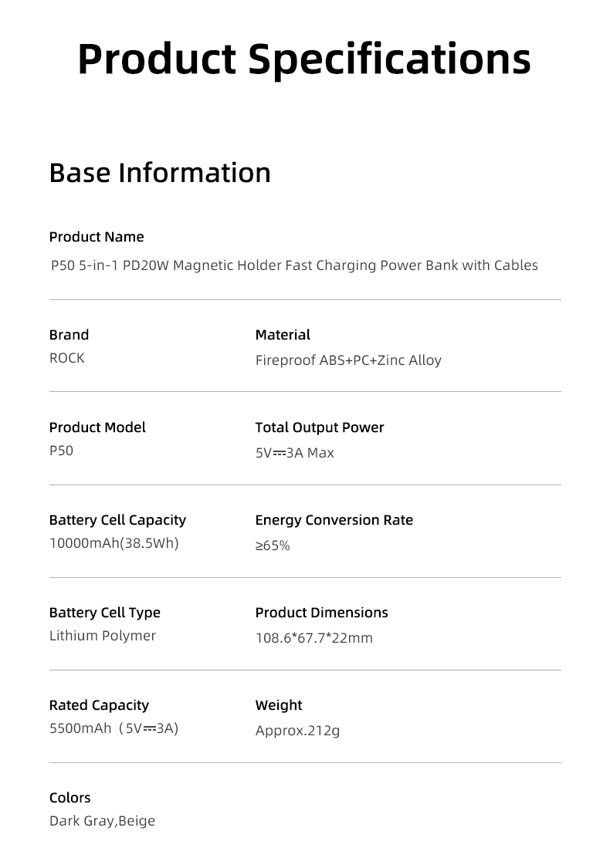Click the Base Information section title
The height and width of the screenshot is (868, 610).
pos(160,172)
